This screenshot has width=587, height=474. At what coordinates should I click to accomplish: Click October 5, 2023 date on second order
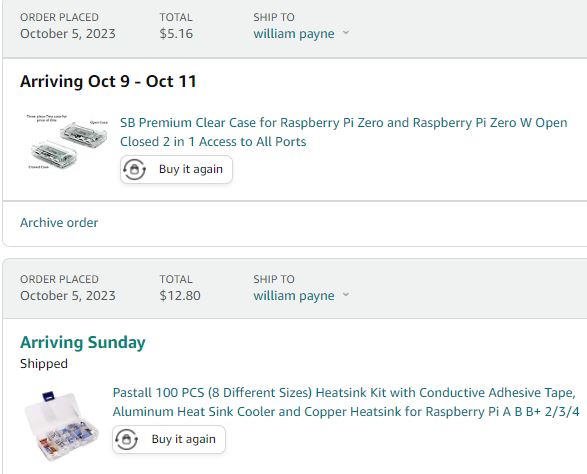click(x=68, y=296)
